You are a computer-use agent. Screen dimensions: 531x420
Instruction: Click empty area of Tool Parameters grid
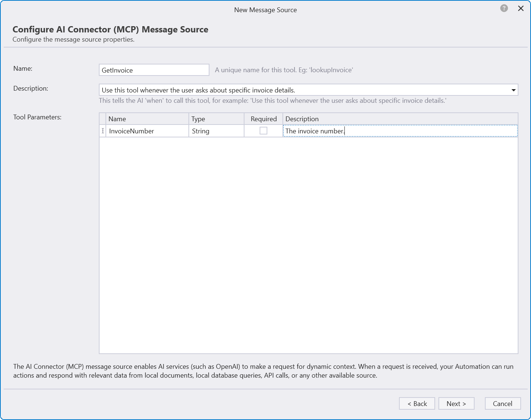308,243
